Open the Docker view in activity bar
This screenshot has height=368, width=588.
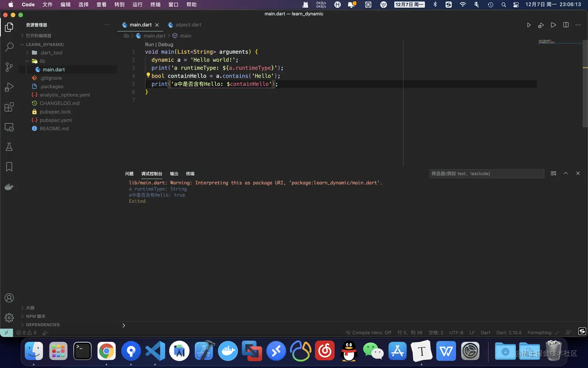coord(9,187)
